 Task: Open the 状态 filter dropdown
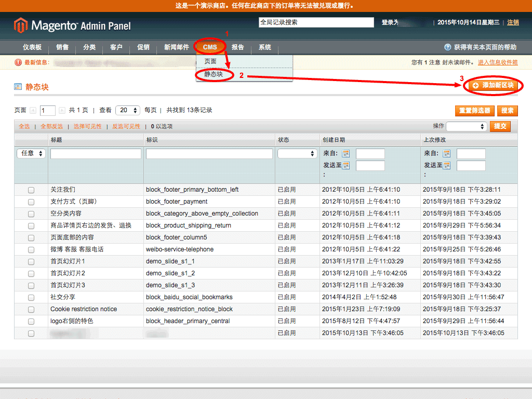click(297, 154)
